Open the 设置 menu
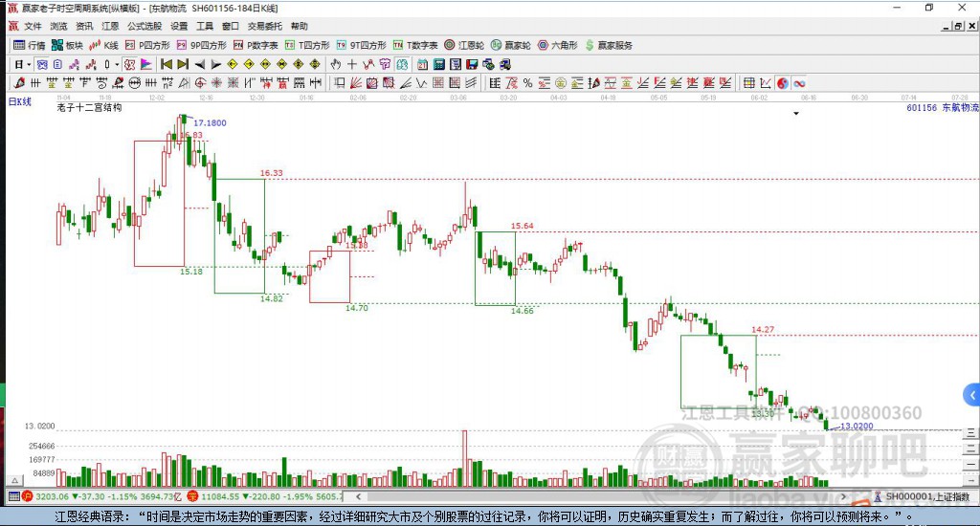The height and width of the screenshot is (526, 980). [179, 26]
